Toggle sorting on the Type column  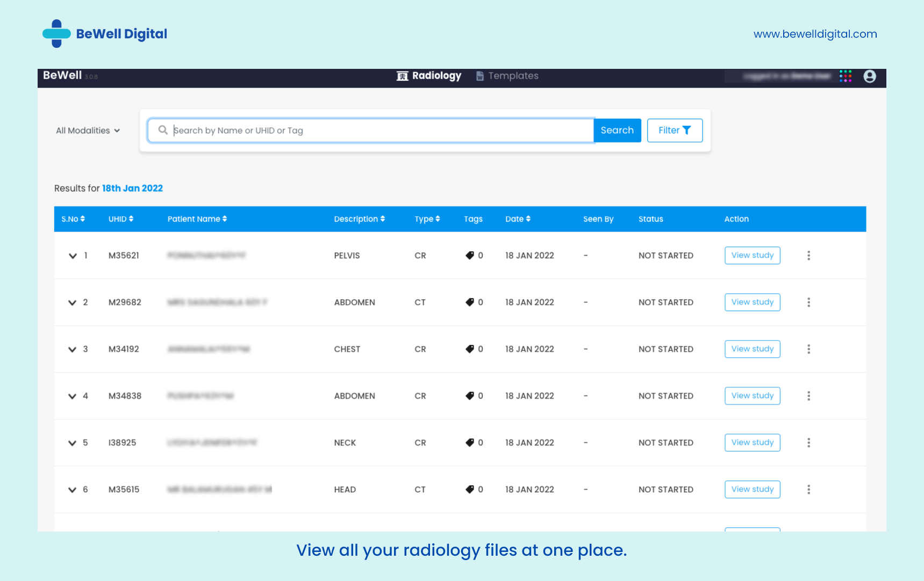tap(438, 219)
